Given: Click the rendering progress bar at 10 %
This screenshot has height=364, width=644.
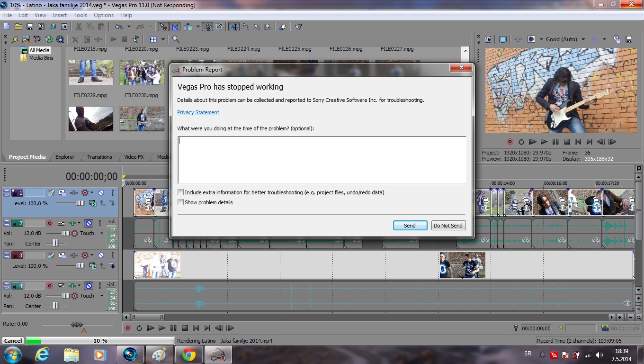Looking at the screenshot, I should pos(100,341).
